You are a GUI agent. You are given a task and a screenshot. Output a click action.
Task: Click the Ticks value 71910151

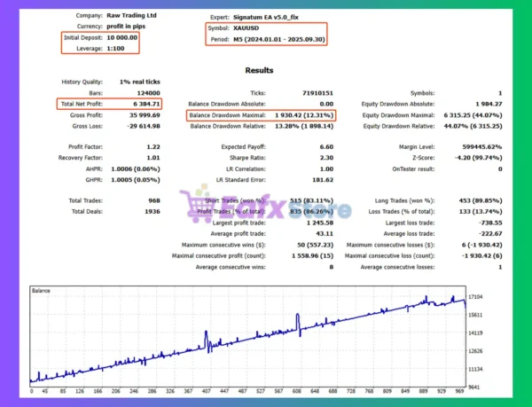[317, 93]
